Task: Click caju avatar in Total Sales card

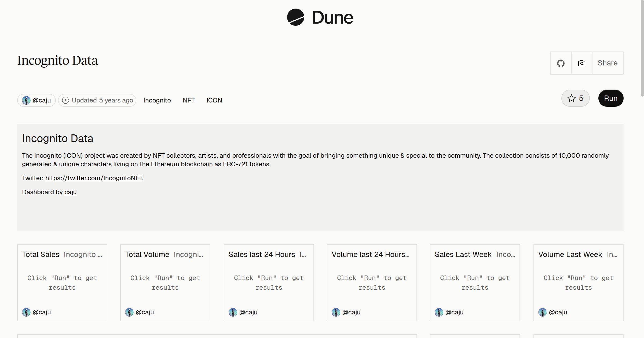Action: (26, 312)
